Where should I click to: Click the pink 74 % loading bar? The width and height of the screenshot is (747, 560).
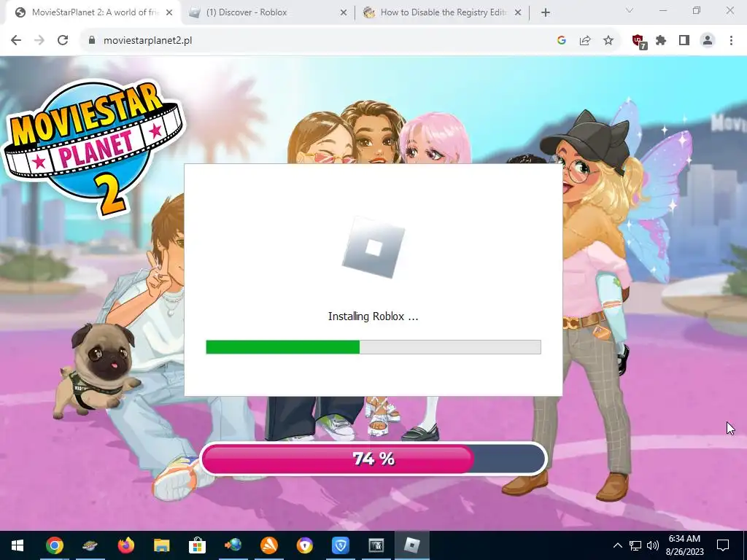point(374,459)
